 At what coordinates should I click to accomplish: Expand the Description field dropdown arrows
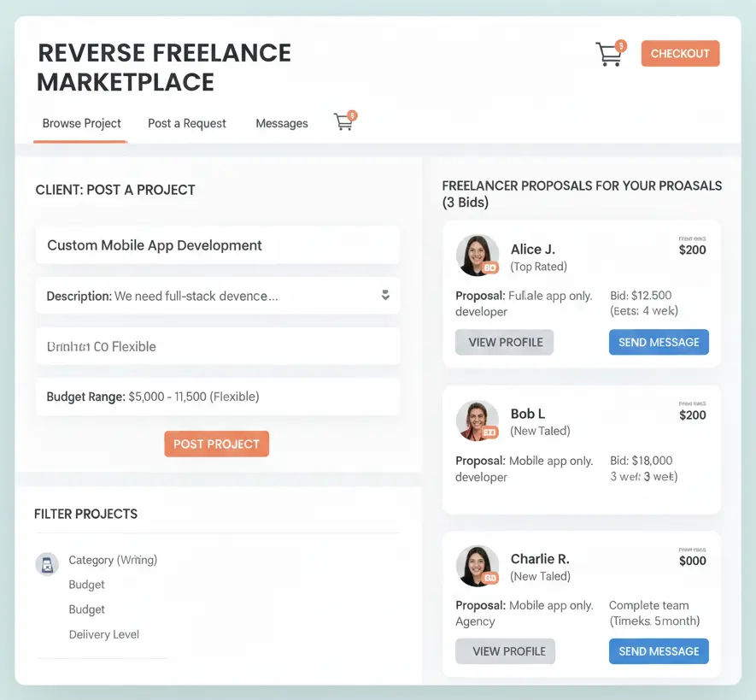point(384,295)
